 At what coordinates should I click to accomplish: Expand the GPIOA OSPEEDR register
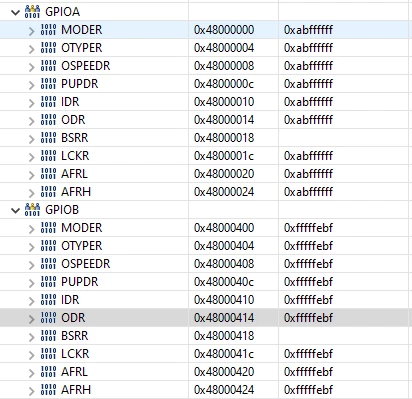tap(32, 67)
